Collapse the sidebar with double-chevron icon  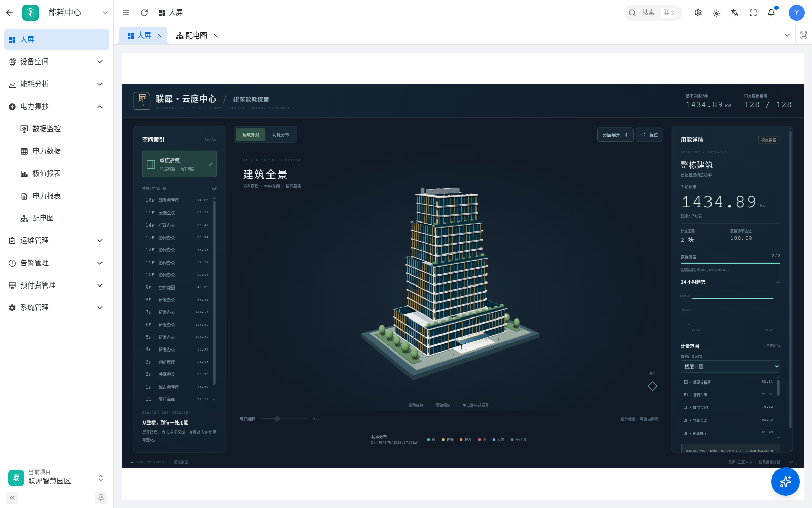[12, 498]
